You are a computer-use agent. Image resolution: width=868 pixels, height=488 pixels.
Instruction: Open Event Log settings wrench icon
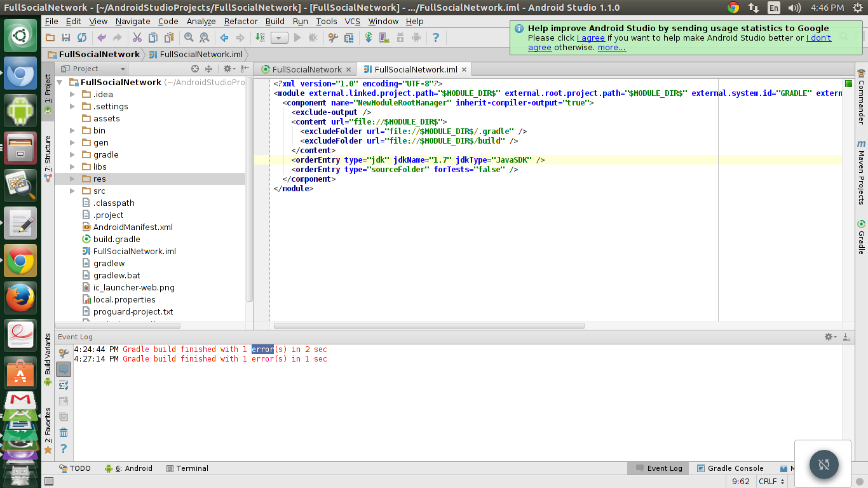[x=64, y=353]
